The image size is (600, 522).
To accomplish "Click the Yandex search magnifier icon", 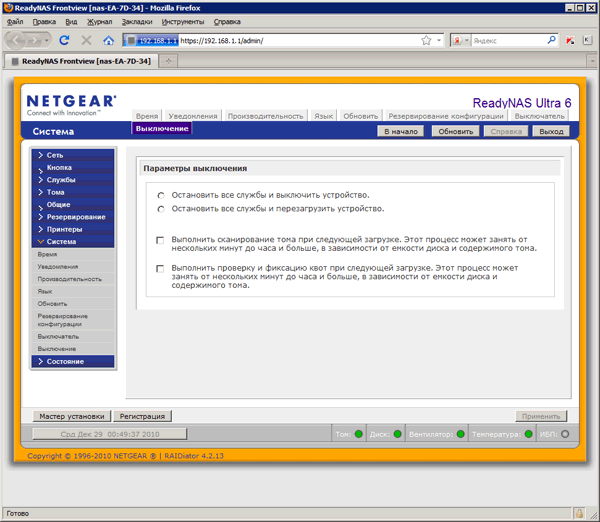I will (551, 40).
